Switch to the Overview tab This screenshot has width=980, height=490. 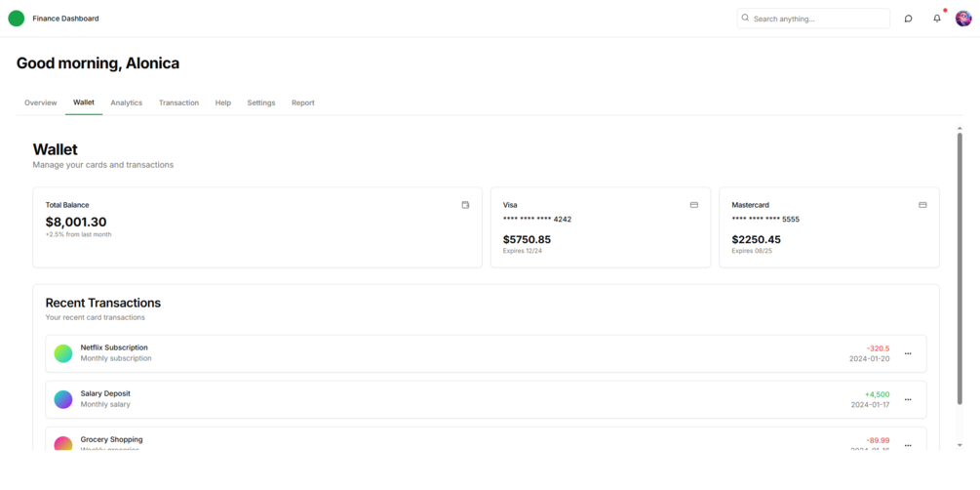tap(41, 102)
